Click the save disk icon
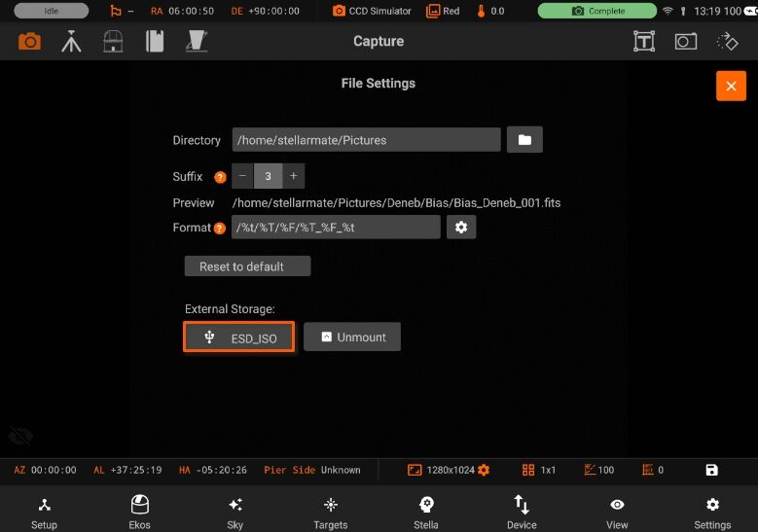The image size is (758, 532). [x=711, y=470]
